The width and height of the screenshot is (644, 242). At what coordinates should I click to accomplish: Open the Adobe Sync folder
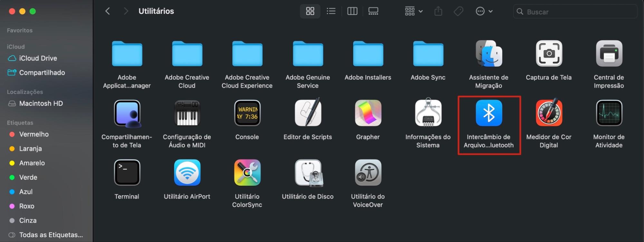pyautogui.click(x=428, y=53)
